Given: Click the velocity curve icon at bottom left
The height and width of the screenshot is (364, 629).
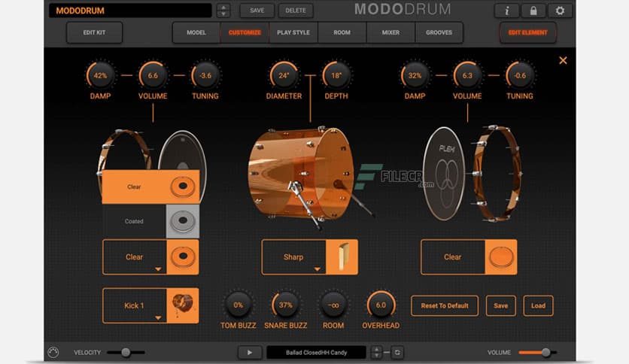Looking at the screenshot, I should (x=53, y=353).
